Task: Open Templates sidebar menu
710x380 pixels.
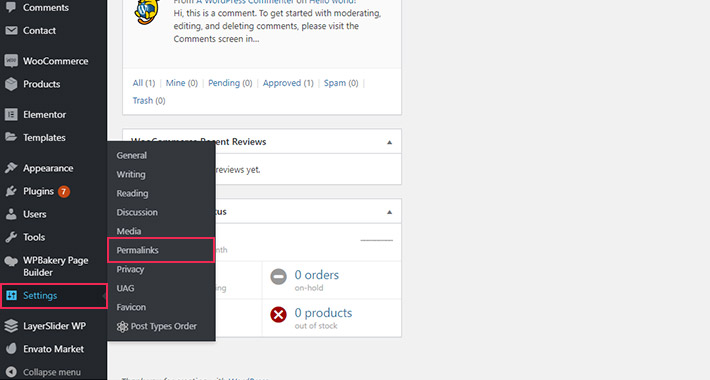Action: tap(44, 137)
